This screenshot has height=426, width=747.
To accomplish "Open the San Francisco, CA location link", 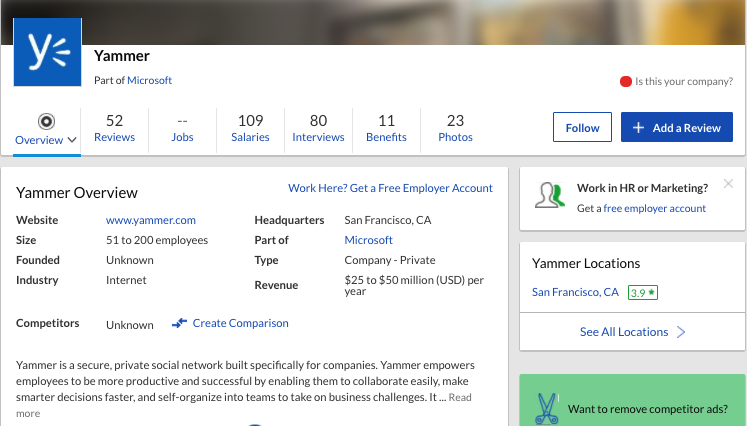I will [x=575, y=292].
